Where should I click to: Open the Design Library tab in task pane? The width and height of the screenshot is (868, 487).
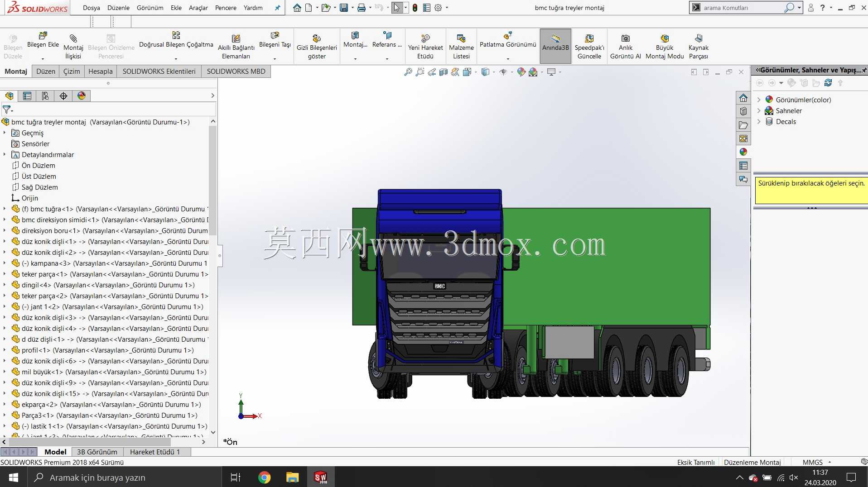pos(743,111)
